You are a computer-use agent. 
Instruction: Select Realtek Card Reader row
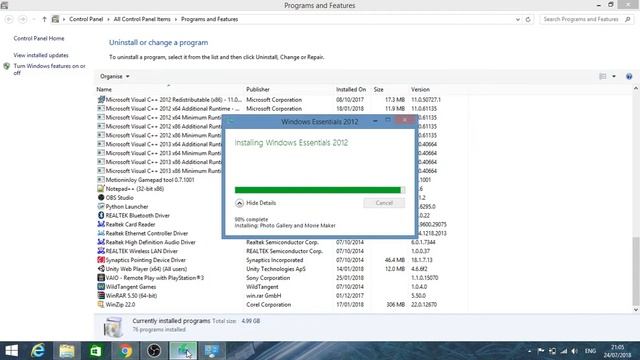tap(130, 224)
